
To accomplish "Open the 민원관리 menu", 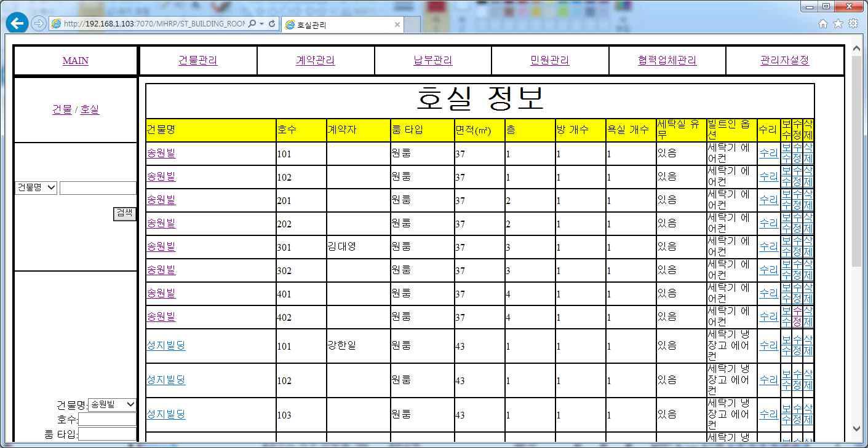I will click(x=550, y=61).
